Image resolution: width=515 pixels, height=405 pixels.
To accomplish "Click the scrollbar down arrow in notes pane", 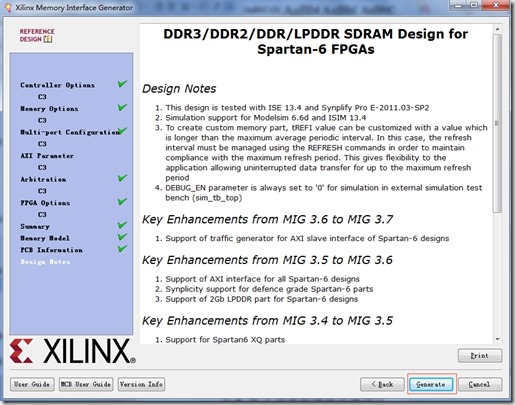I will (x=497, y=339).
